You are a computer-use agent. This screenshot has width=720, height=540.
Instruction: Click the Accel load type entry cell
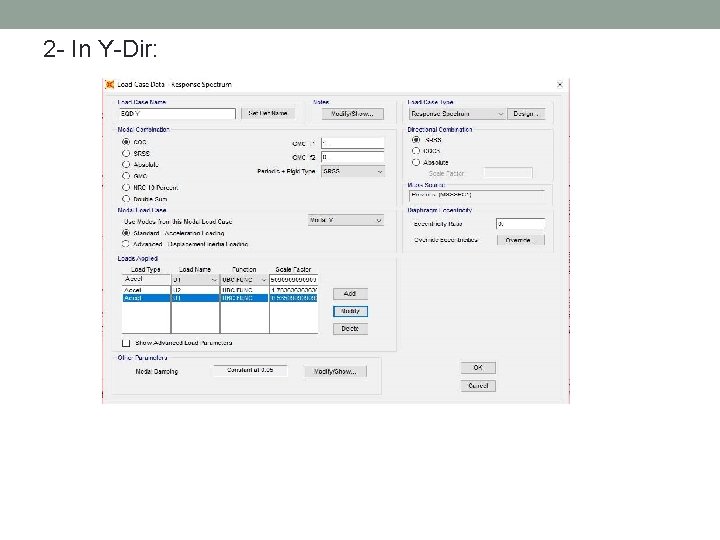tap(146, 280)
